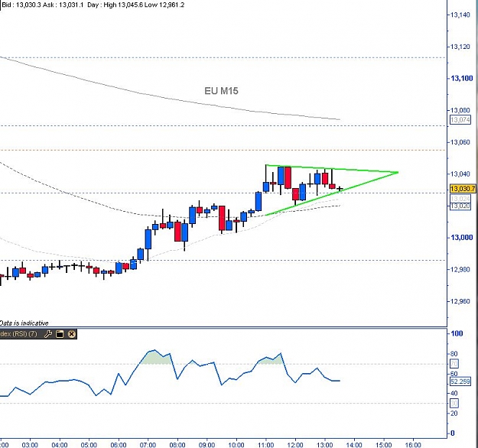
Task: Click the 07:00 time axis label
Action: pos(148,445)
